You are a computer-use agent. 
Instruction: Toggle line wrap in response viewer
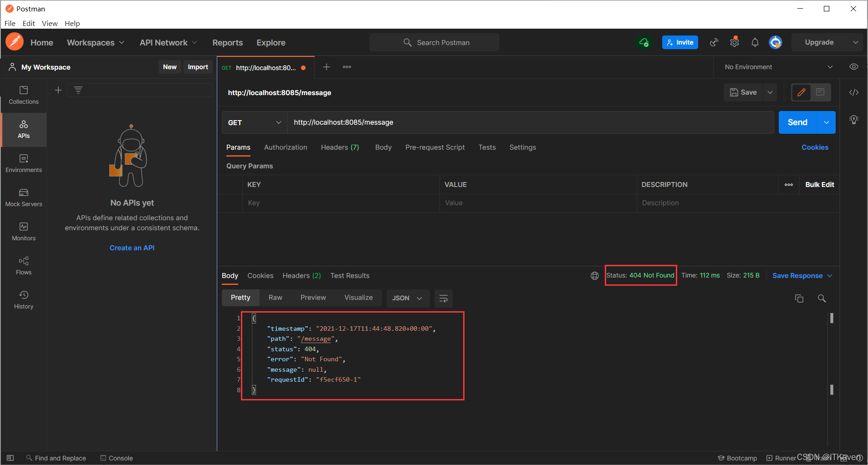pos(444,298)
